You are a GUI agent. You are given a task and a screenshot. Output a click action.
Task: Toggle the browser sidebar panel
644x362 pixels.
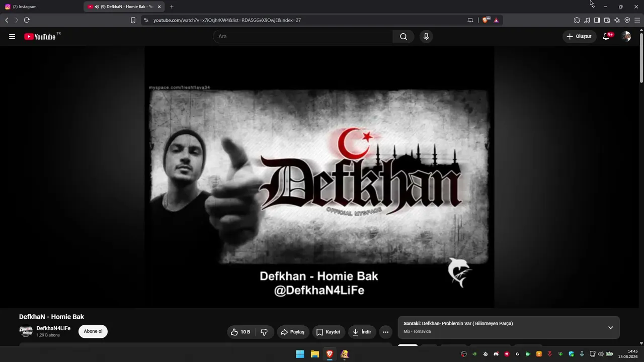(x=597, y=20)
